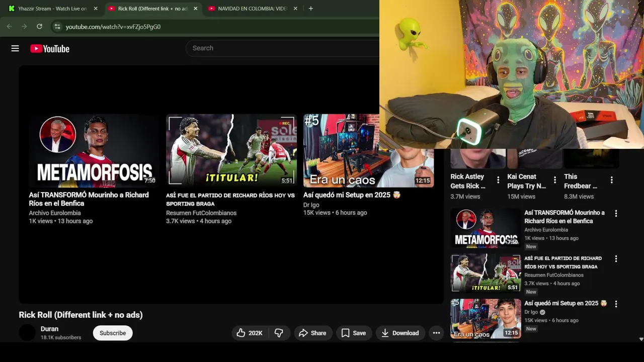The image size is (644, 362).
Task: Open sidebar title ASÍ FUE EL PARTIDO DE RICHARD
Action: click(x=563, y=262)
